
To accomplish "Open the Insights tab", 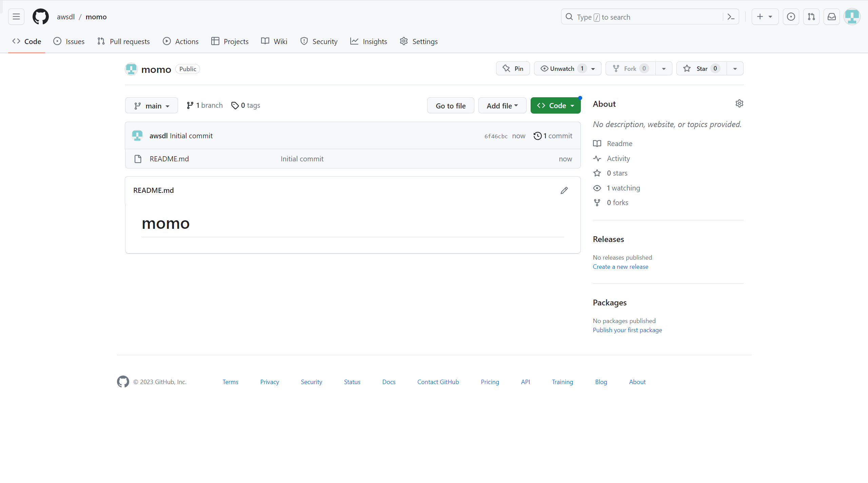I will pyautogui.click(x=369, y=41).
